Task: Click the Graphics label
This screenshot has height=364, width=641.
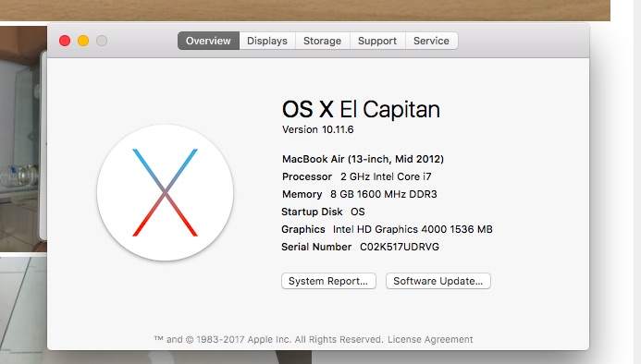Action: click(302, 229)
